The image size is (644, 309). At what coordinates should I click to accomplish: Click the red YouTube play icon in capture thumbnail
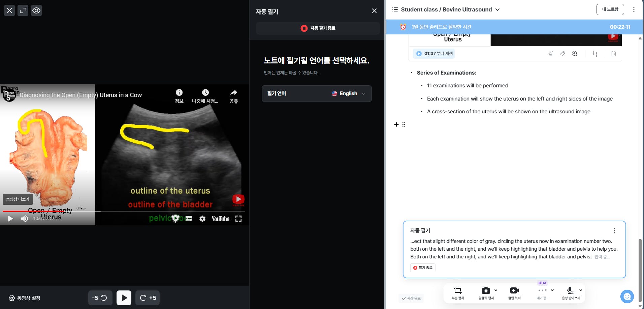(613, 36)
